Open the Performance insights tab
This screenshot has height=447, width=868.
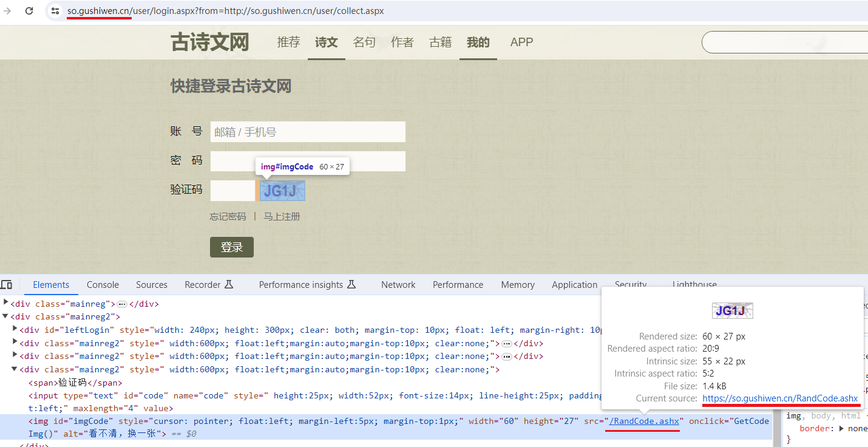point(307,285)
